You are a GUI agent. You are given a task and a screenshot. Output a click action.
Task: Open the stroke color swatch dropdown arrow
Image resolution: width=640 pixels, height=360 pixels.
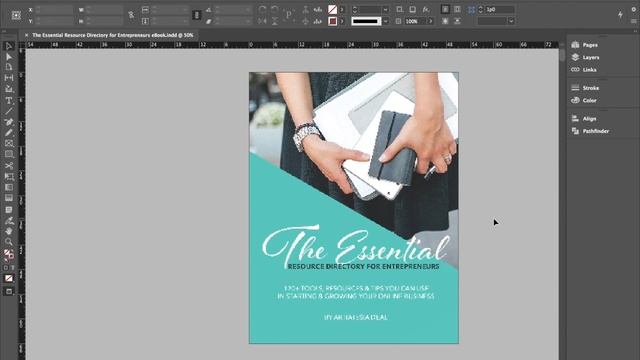(342, 21)
